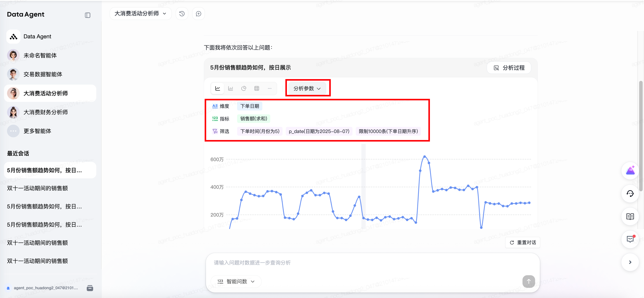Open more chart options ellipsis

(x=270, y=89)
